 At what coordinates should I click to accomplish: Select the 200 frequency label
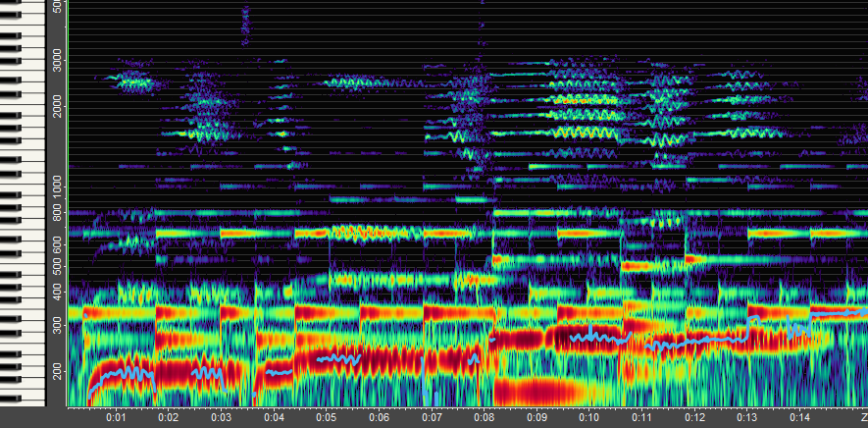tap(57, 371)
